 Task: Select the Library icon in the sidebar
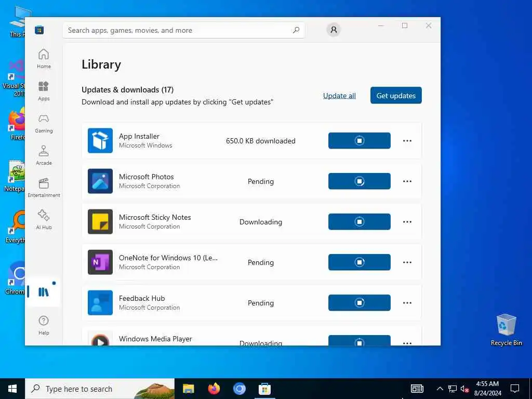[44, 292]
